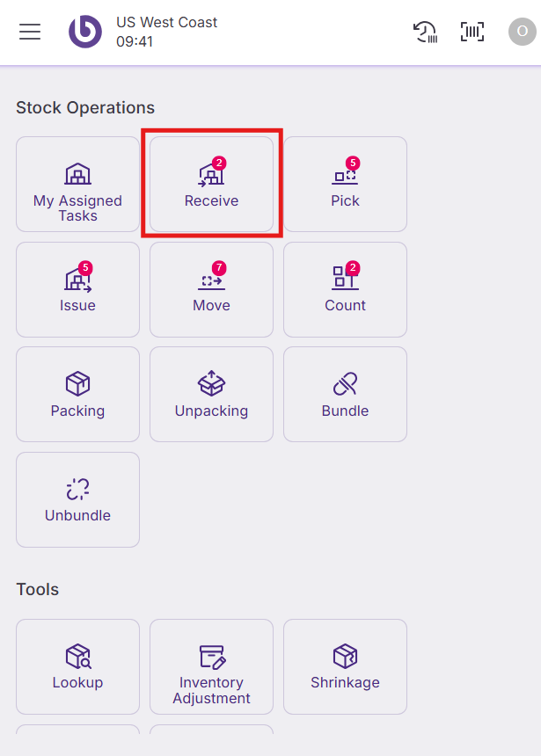541x756 pixels.
Task: Open the Issue stock tile
Action: (x=77, y=289)
